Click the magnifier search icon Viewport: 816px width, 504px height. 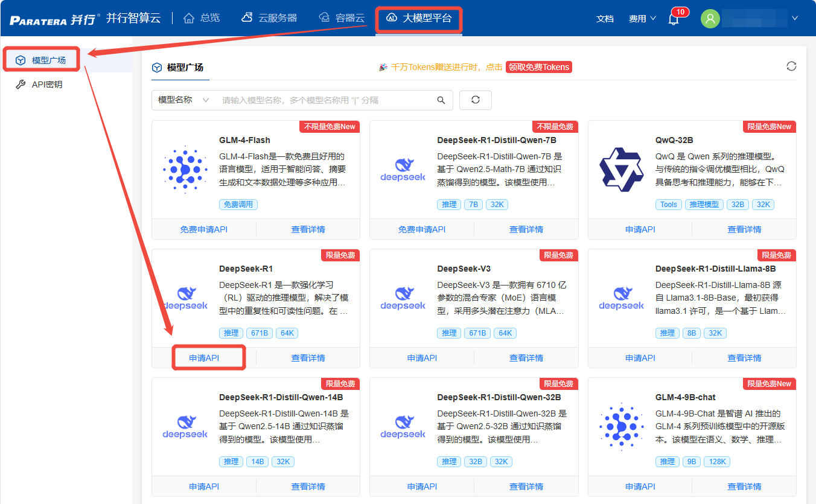click(441, 100)
